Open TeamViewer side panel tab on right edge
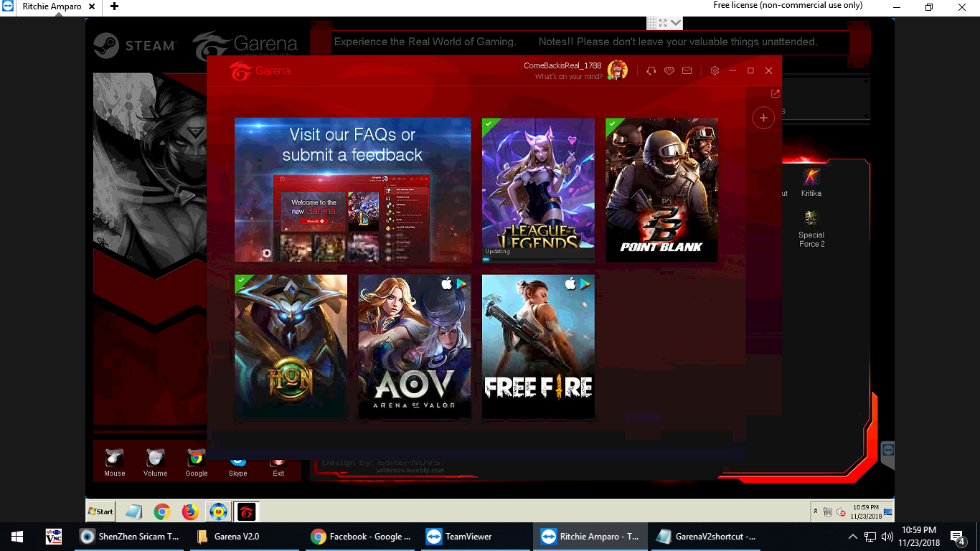Image resolution: width=980 pixels, height=551 pixels. [x=888, y=456]
